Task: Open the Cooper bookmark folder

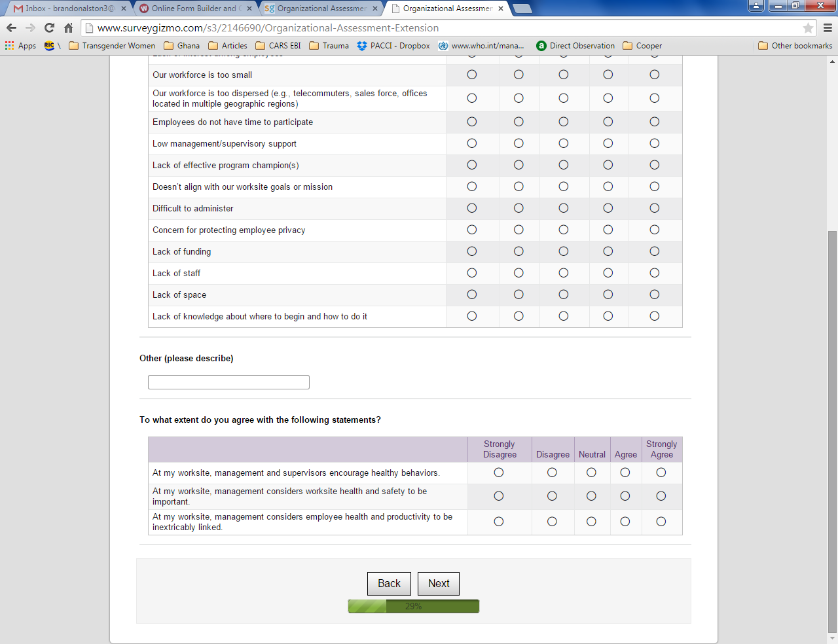Action: click(642, 46)
